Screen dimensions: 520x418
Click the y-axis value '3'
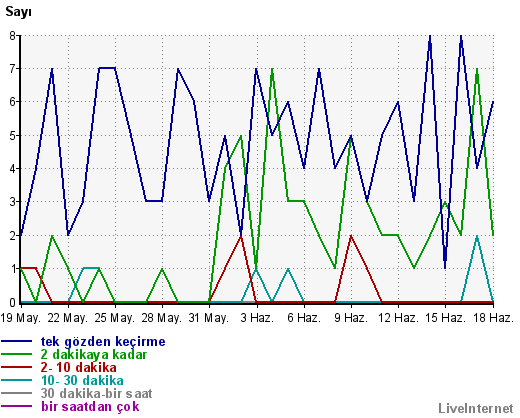tap(13, 202)
